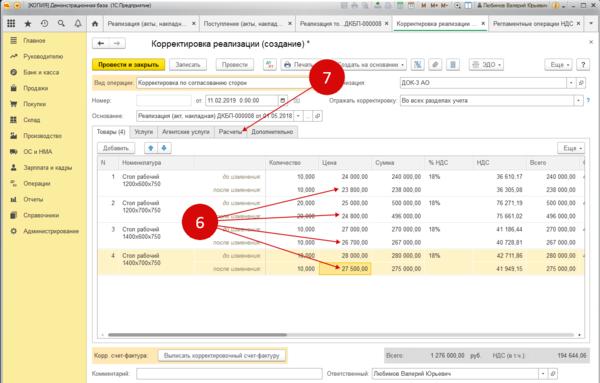
Task: Click the Комментарий input field
Action: [229, 373]
